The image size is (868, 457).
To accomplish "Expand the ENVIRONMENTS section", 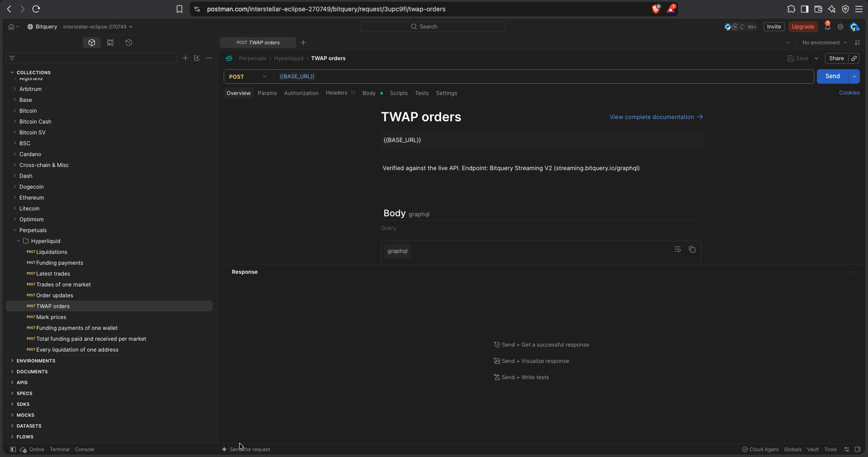I will [12, 361].
